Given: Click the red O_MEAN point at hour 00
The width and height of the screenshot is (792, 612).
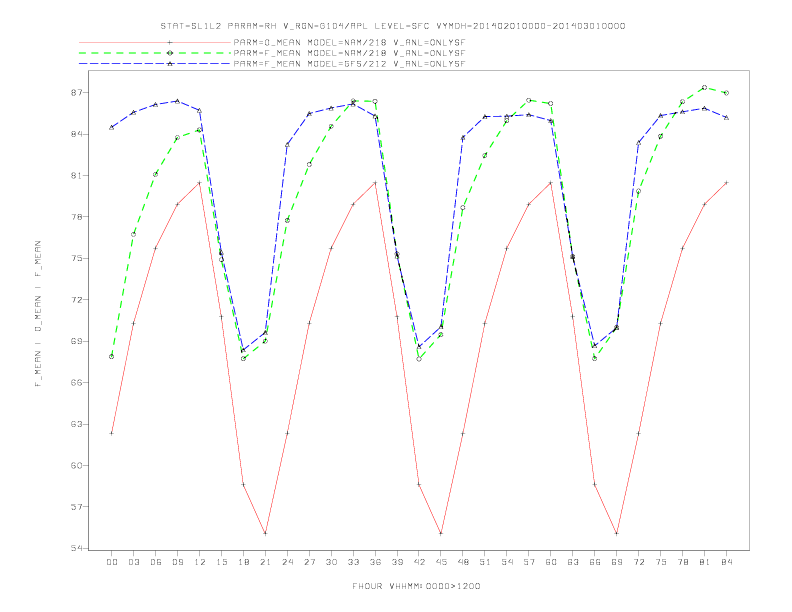Looking at the screenshot, I should coord(112,433).
